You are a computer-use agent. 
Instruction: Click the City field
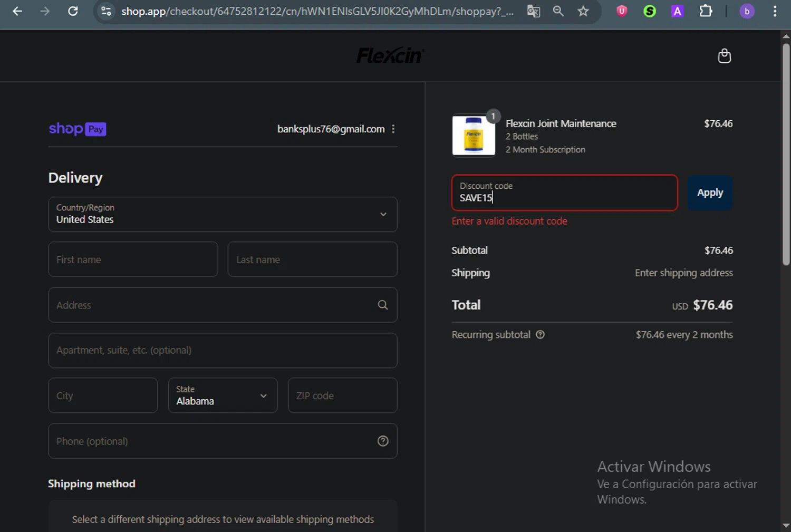point(103,395)
